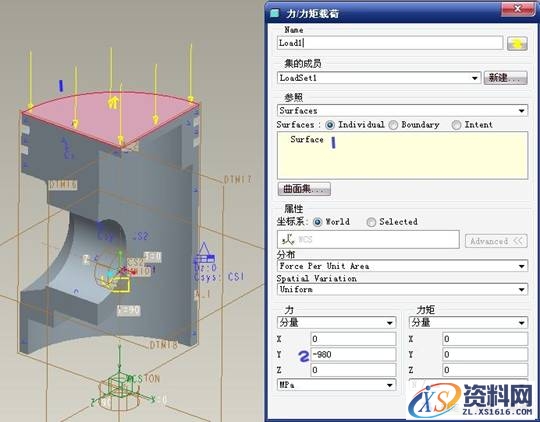Click the moment X value field
540x422 pixels.
(485, 339)
